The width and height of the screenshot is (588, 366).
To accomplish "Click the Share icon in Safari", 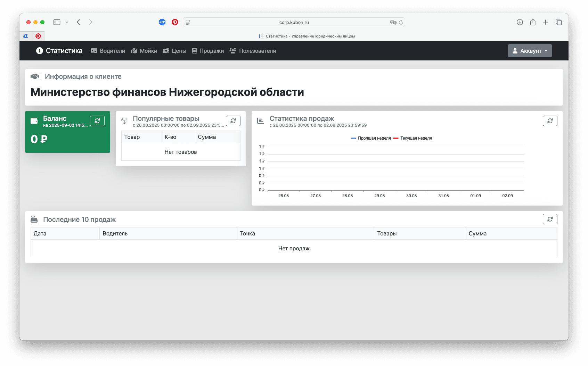I will [x=533, y=22].
